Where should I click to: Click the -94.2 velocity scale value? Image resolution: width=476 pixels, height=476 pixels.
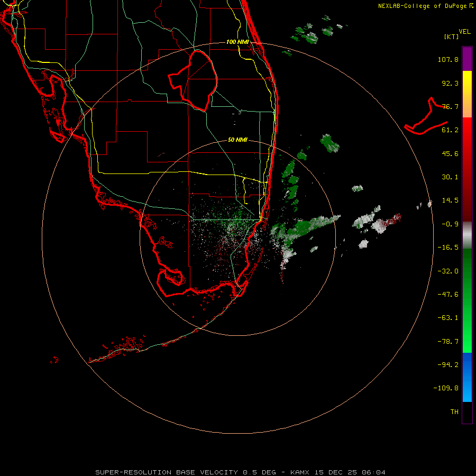coord(448,364)
